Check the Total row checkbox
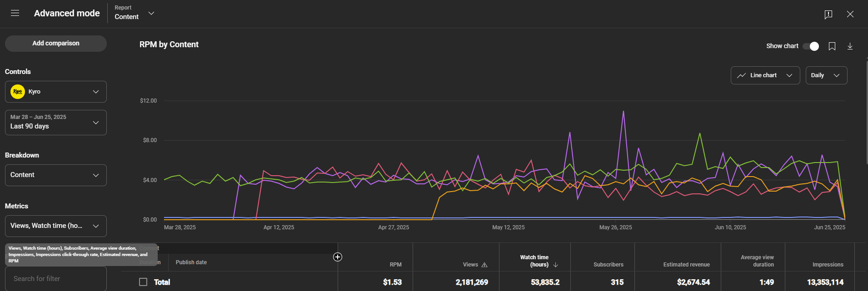Image resolution: width=868 pixels, height=291 pixels. (x=143, y=282)
